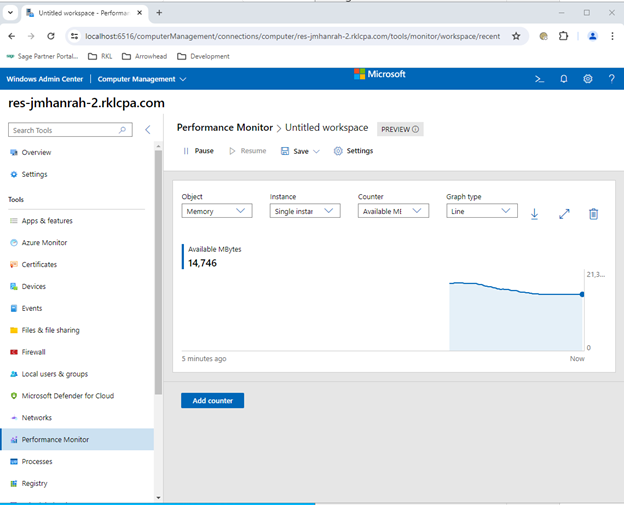Image resolution: width=624 pixels, height=505 pixels.
Task: Collapse the tools sidebar with chevron
Action: [x=148, y=130]
